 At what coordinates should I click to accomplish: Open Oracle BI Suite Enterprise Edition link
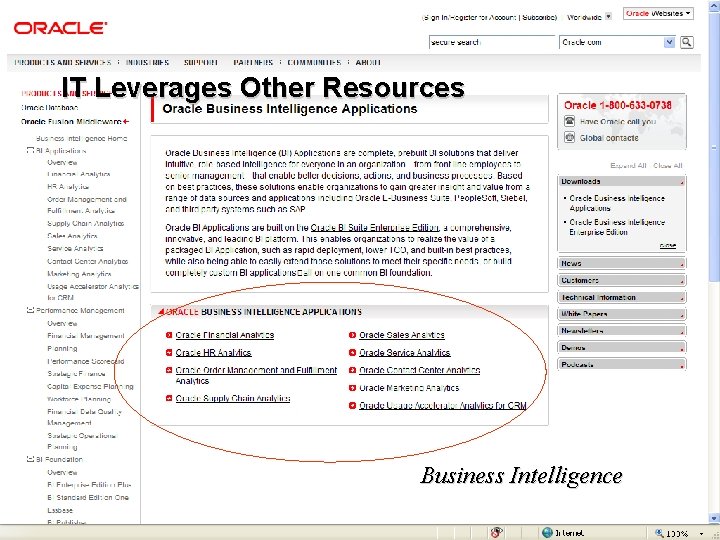pyautogui.click(x=375, y=228)
